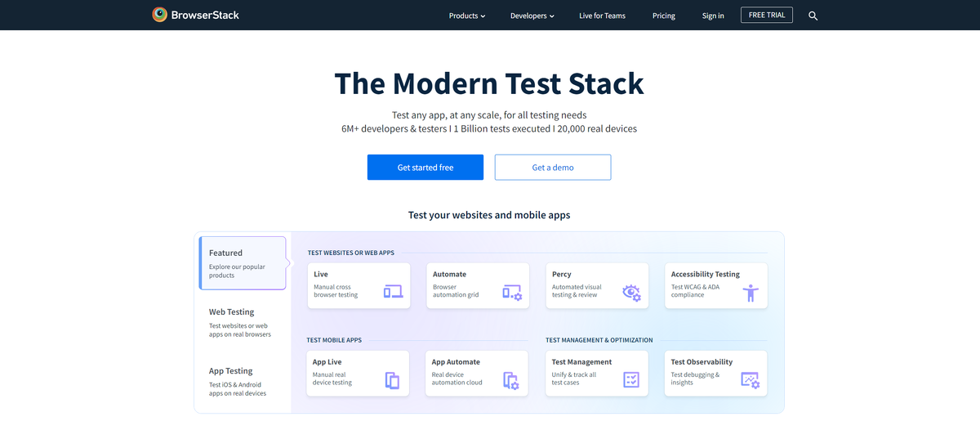The height and width of the screenshot is (430, 980).
Task: Click 'Real device automation cloud' description
Action: (457, 378)
